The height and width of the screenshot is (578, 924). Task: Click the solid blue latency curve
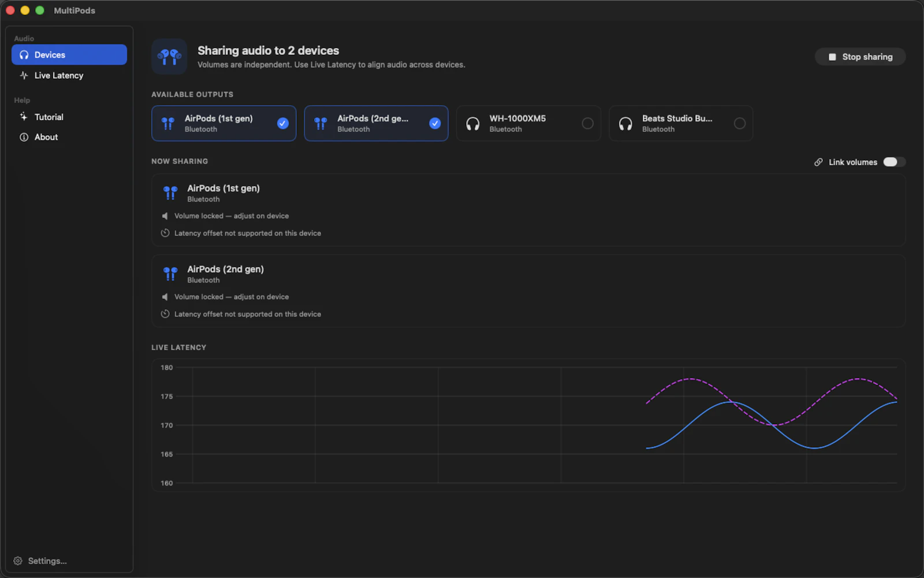pyautogui.click(x=814, y=448)
